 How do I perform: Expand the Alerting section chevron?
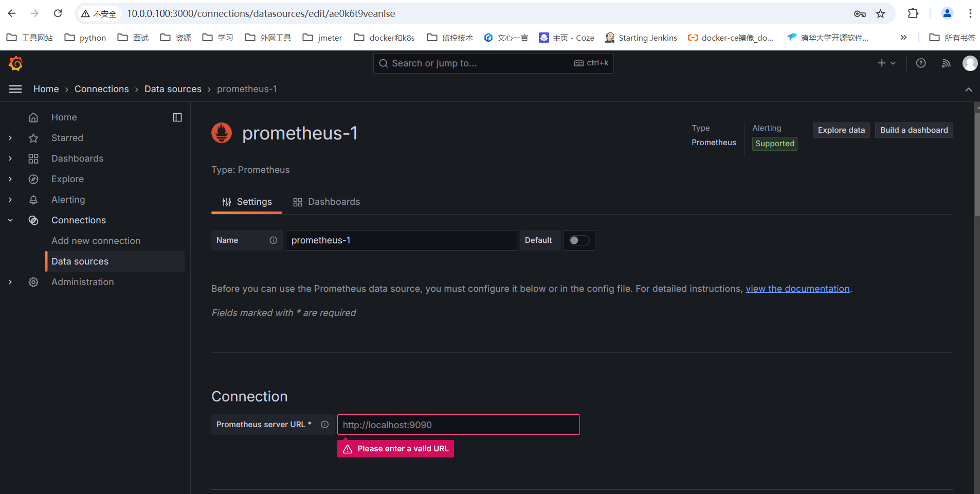click(x=10, y=200)
